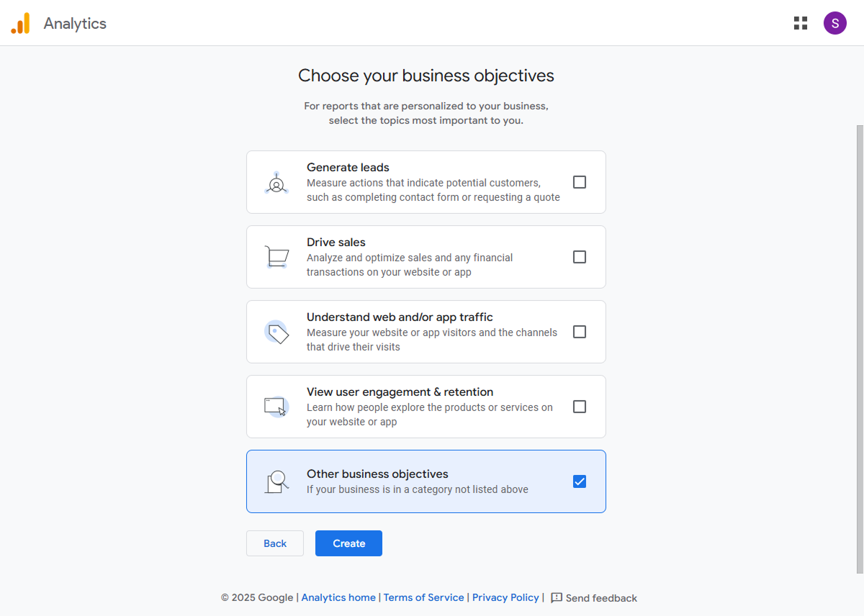The image size is (864, 616).
Task: Uncheck Other business objectives
Action: 580,481
